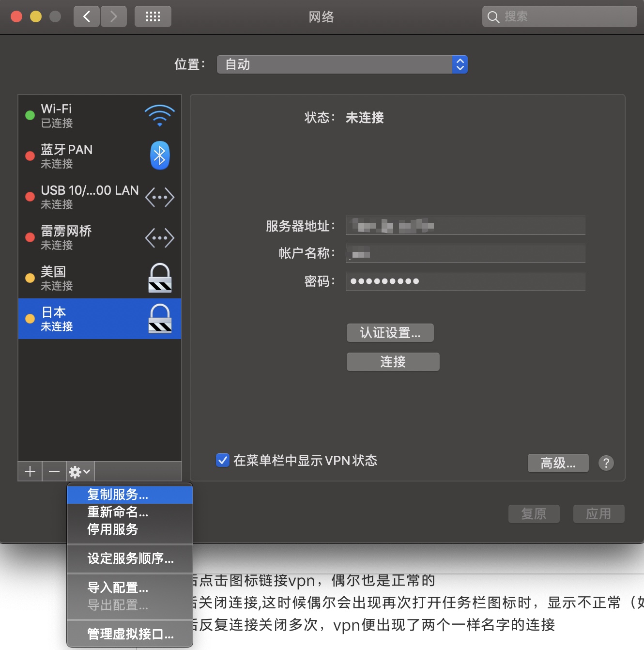The image size is (644, 650).
Task: Select the 美国 VPN lock icon
Action: click(160, 278)
